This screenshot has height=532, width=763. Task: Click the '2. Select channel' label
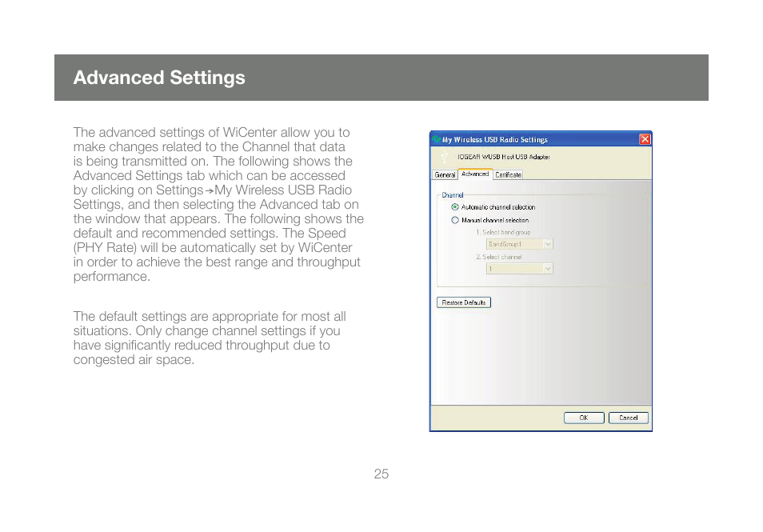(499, 257)
